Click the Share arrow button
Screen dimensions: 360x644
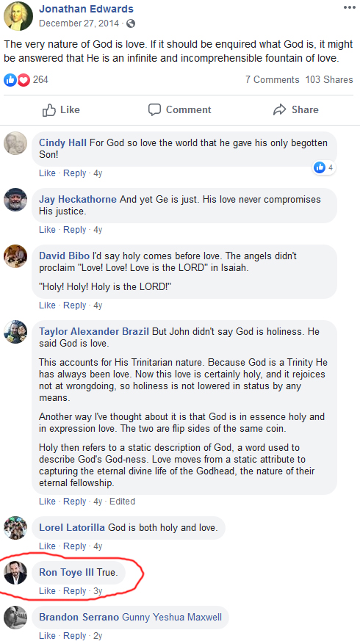[x=296, y=109]
